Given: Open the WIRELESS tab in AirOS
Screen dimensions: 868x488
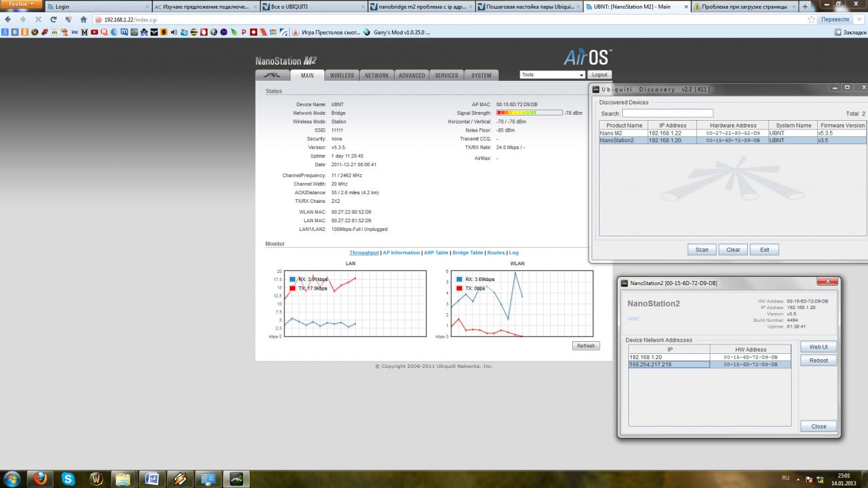Looking at the screenshot, I should tap(342, 75).
